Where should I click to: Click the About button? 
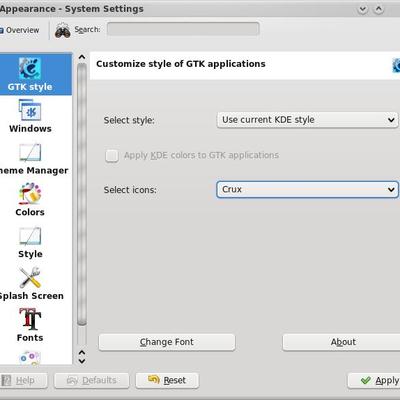tap(342, 342)
